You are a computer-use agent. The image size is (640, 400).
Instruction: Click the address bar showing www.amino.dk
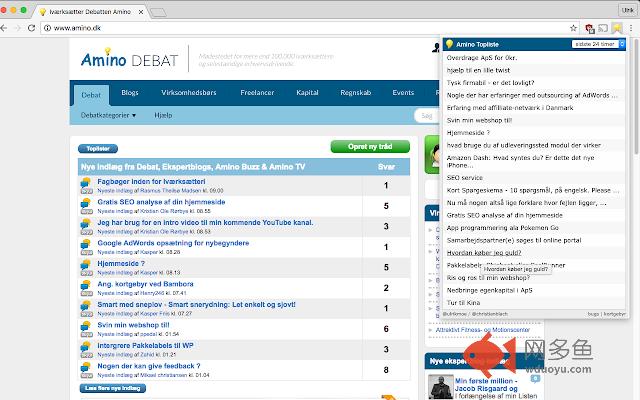pos(310,28)
